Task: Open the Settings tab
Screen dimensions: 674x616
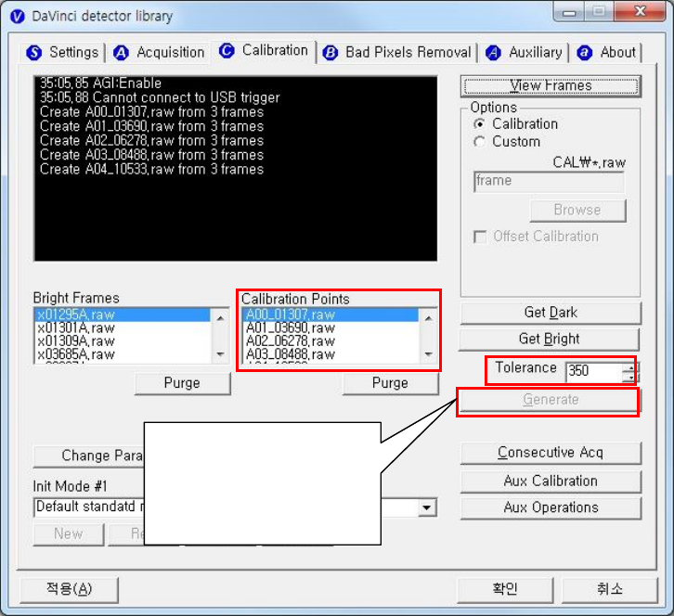Action: [x=62, y=52]
